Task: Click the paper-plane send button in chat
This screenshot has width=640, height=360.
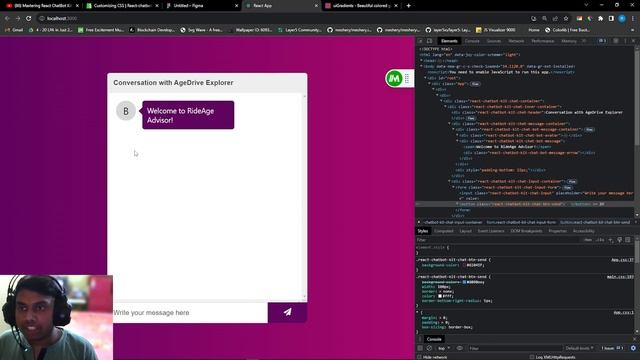Action: coord(287,312)
